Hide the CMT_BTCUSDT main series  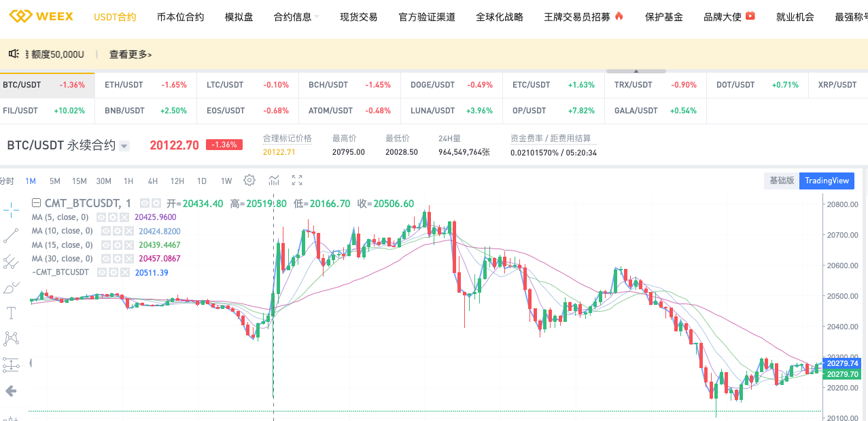102,272
